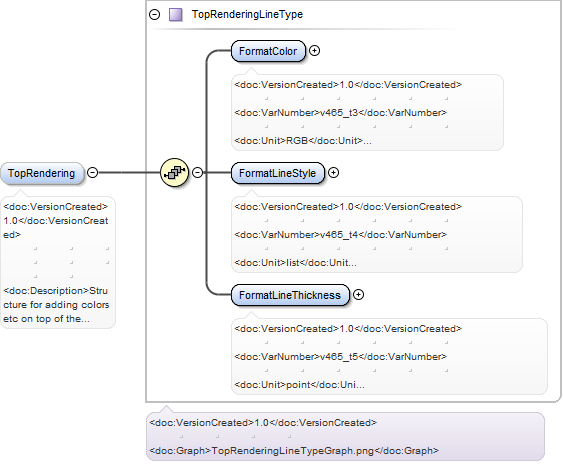This screenshot has width=563, height=464.
Task: Click the doc:Unit point annotation text
Action: pos(299,385)
